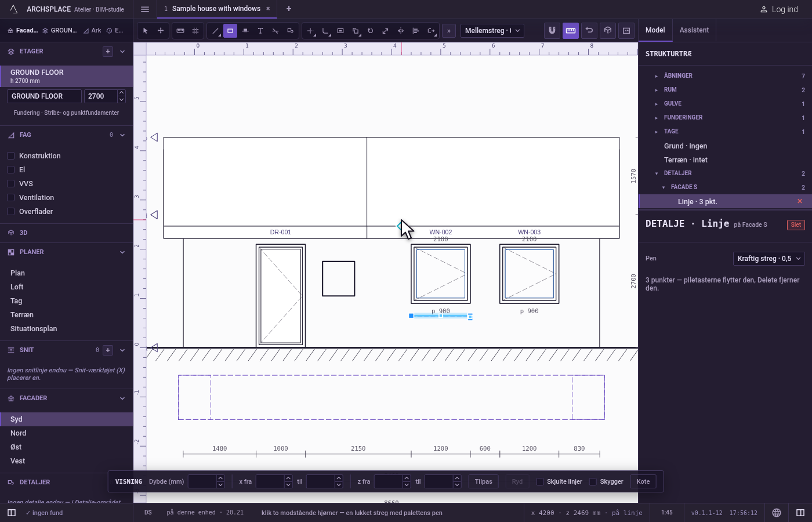Check the VVS discipline box
This screenshot has width=812, height=522.
10,184
